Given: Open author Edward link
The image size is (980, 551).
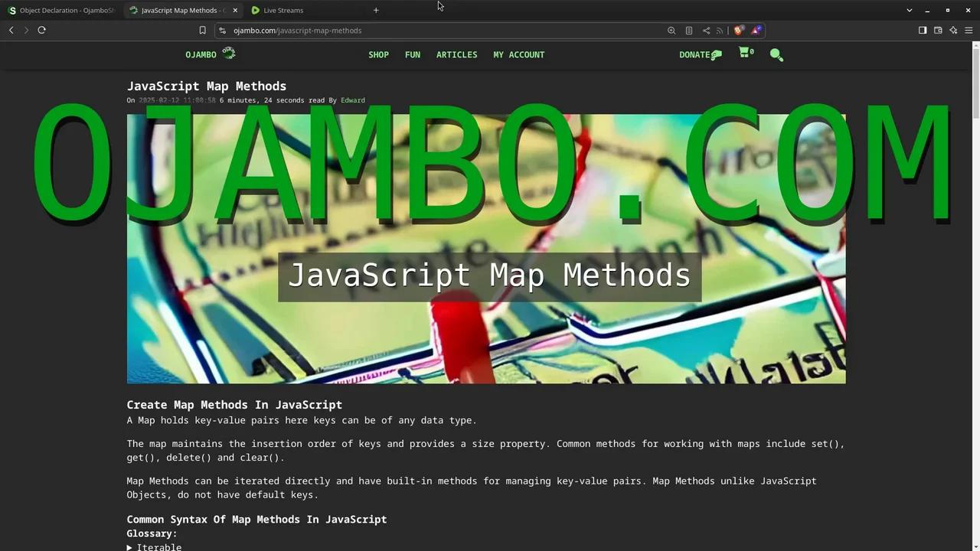Looking at the screenshot, I should pyautogui.click(x=353, y=100).
